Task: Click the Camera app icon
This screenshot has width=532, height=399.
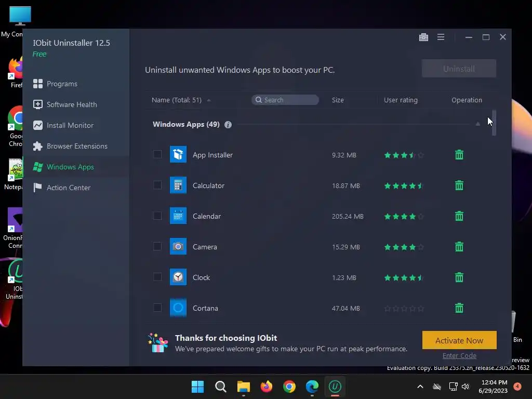Action: [x=178, y=246]
